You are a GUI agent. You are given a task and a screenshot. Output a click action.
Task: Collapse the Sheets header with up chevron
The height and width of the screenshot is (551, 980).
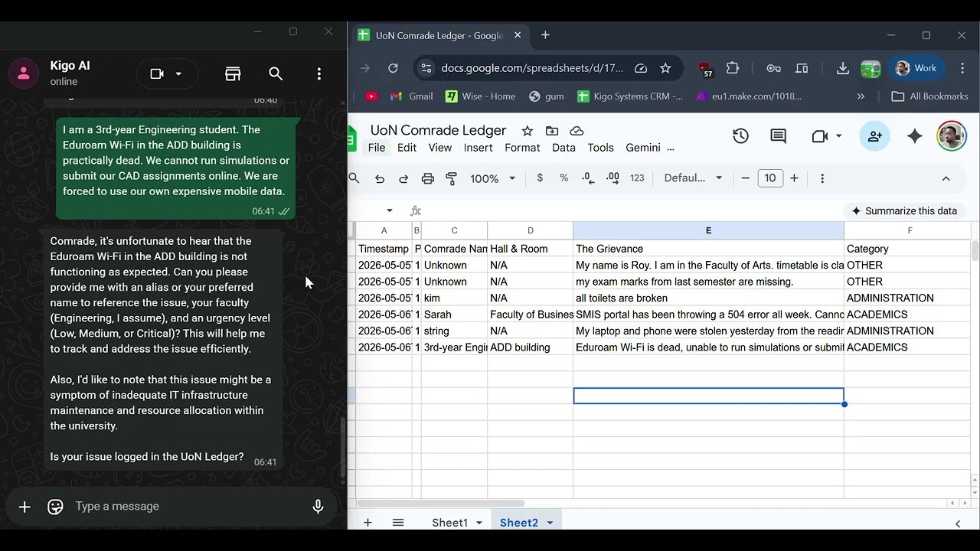point(946,178)
